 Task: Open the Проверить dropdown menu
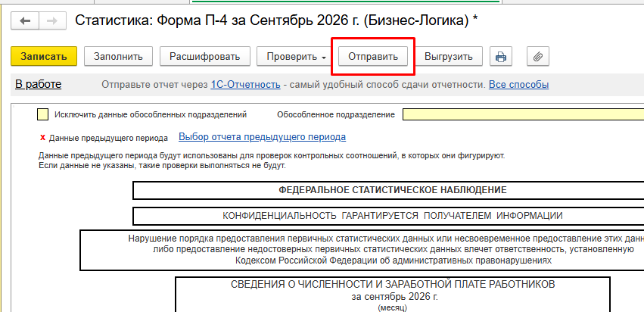click(296, 56)
